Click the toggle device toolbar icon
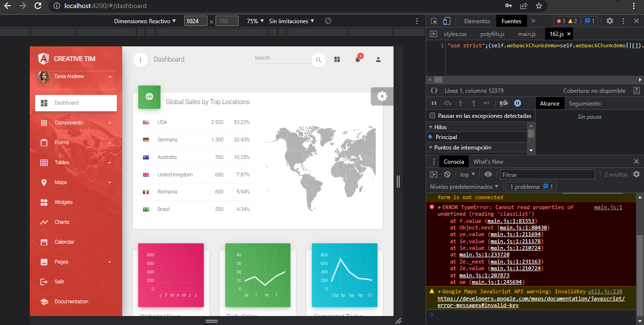644x325 pixels. (x=446, y=21)
